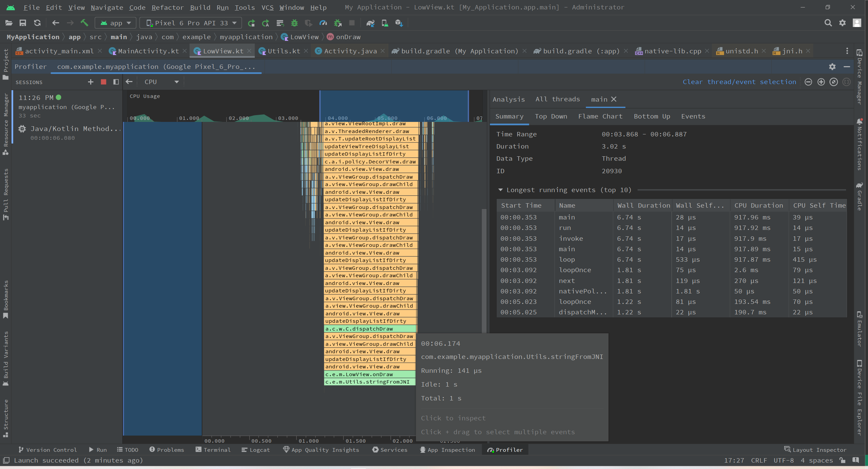
Task: Open the Refactor menu
Action: tap(168, 7)
